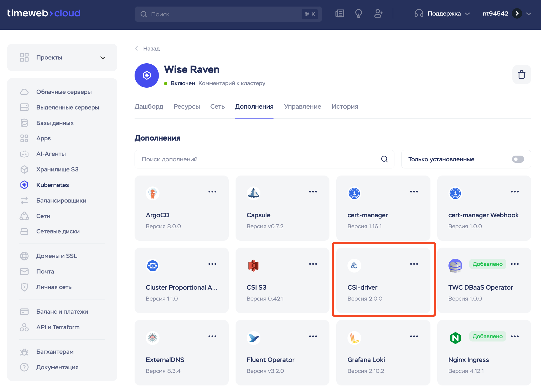Click the ArgoCD addon icon
The height and width of the screenshot is (392, 541).
(153, 193)
